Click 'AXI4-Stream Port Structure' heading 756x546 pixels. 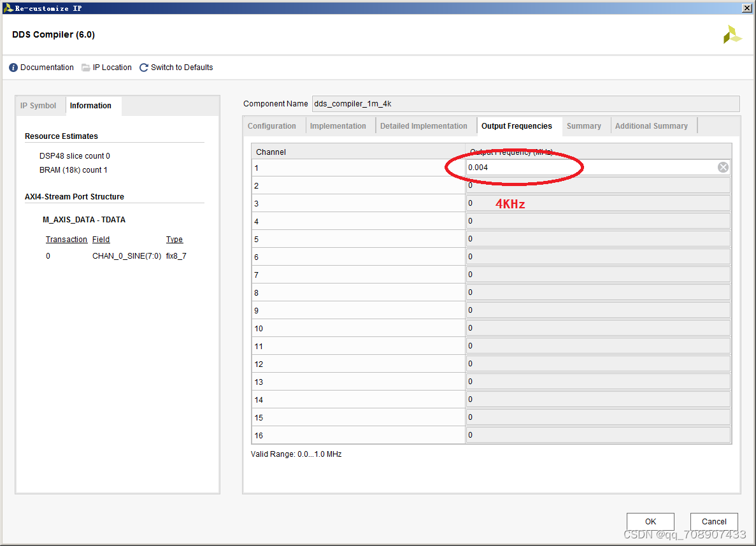tap(75, 197)
